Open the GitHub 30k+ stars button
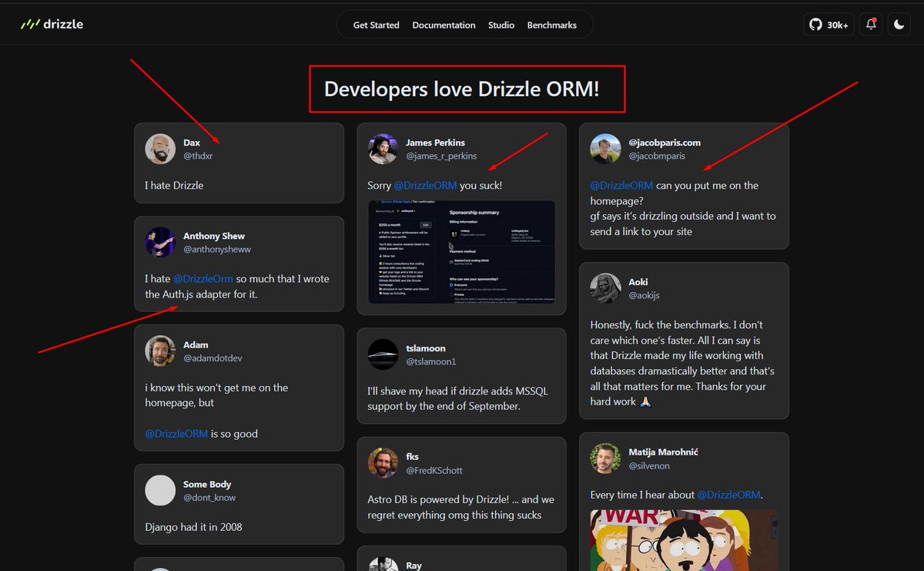The image size is (924, 571). coord(829,25)
